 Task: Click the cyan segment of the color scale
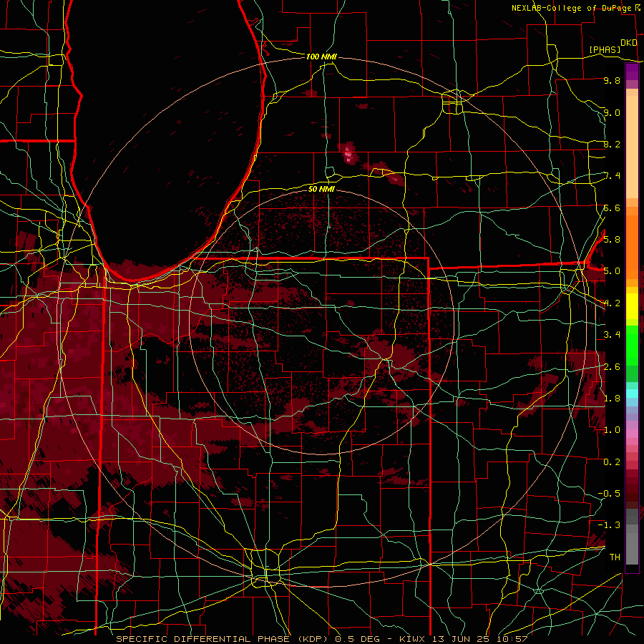click(632, 394)
